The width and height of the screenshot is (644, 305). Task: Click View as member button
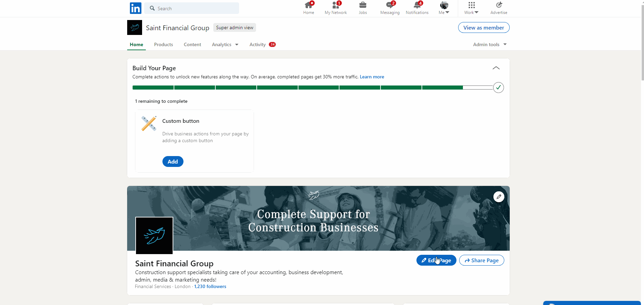484,27
